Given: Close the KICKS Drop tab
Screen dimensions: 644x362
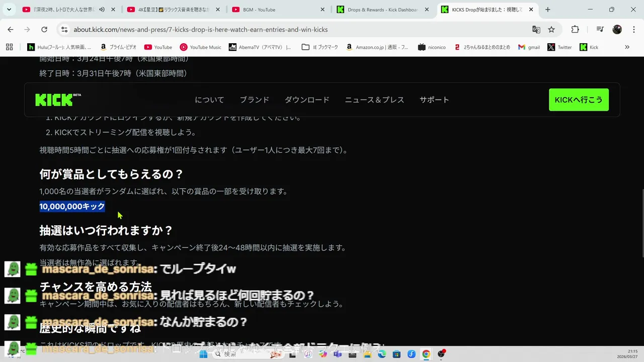Looking at the screenshot, I should tap(531, 10).
